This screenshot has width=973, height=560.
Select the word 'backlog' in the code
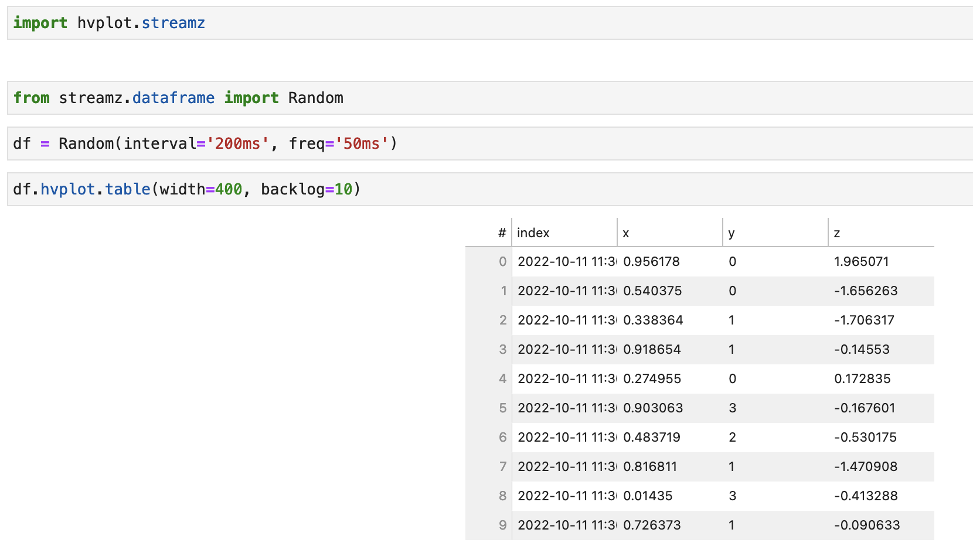tap(293, 189)
